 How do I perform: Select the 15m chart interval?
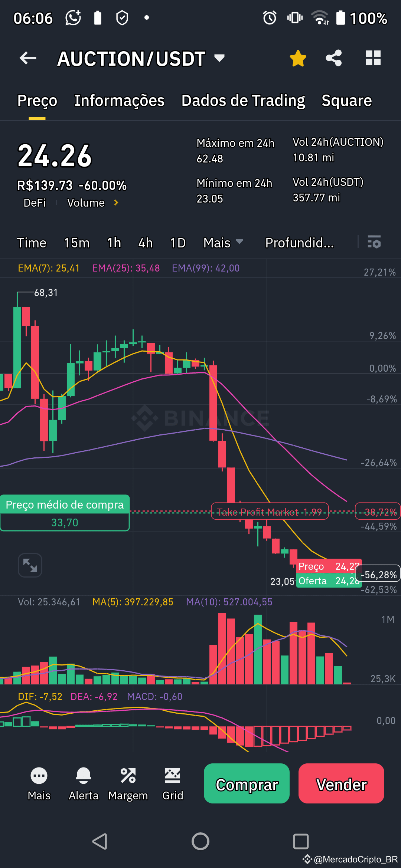[x=77, y=243]
